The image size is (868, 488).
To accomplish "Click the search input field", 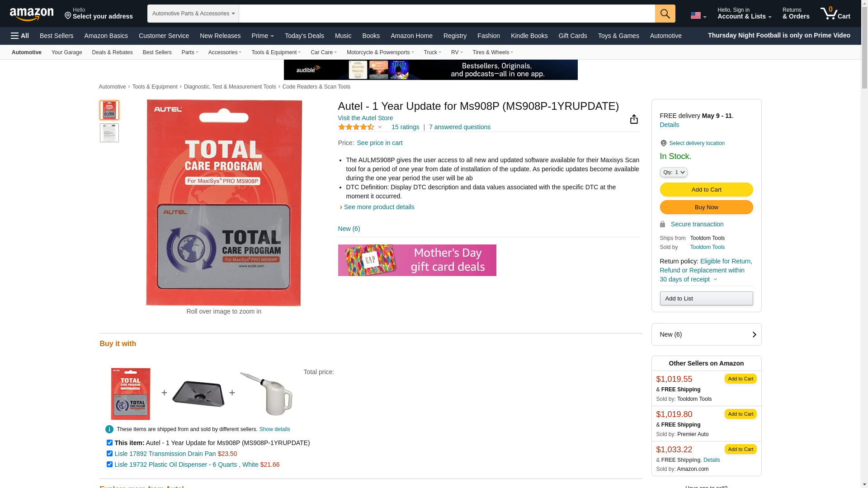I will 447,14.
